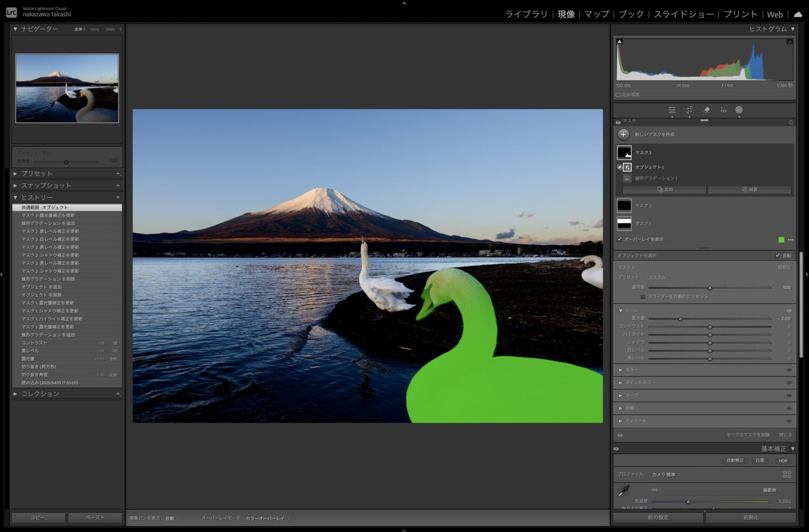
Task: Add a new snapshot with plus icon
Action: click(x=117, y=185)
